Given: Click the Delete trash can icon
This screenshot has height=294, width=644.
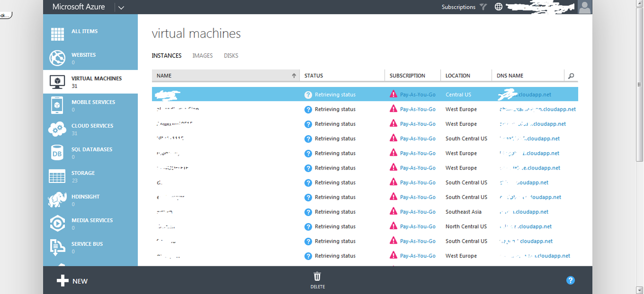Looking at the screenshot, I should [317, 276].
